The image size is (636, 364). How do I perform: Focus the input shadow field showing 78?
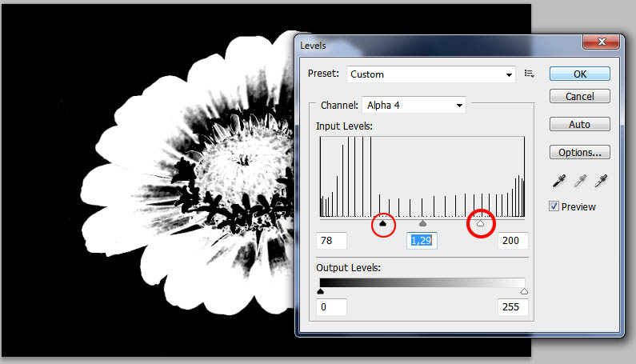(331, 241)
